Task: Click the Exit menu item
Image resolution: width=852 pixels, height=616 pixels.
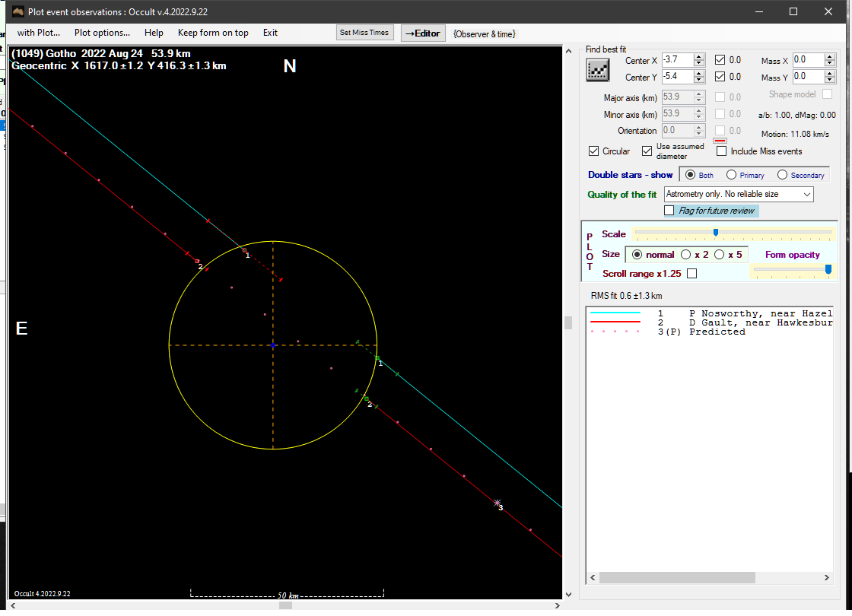Action: pos(270,33)
